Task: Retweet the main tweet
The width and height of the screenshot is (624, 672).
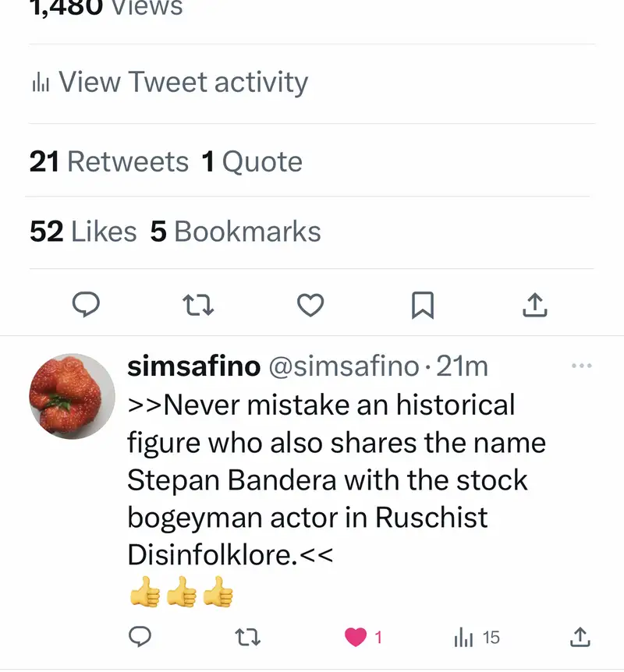Action: tap(199, 306)
